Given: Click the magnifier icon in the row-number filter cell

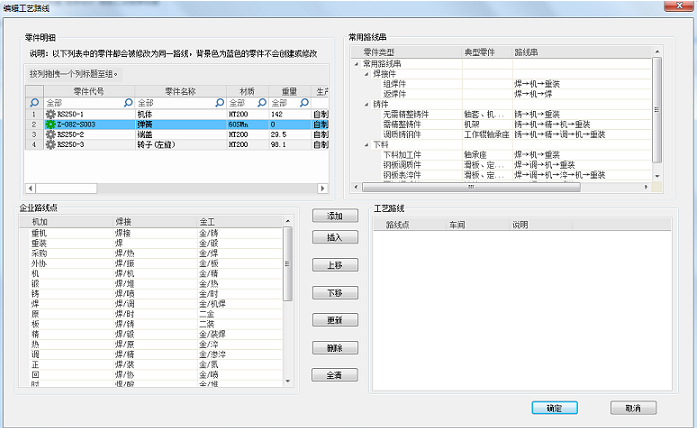Looking at the screenshot, I should point(34,103).
